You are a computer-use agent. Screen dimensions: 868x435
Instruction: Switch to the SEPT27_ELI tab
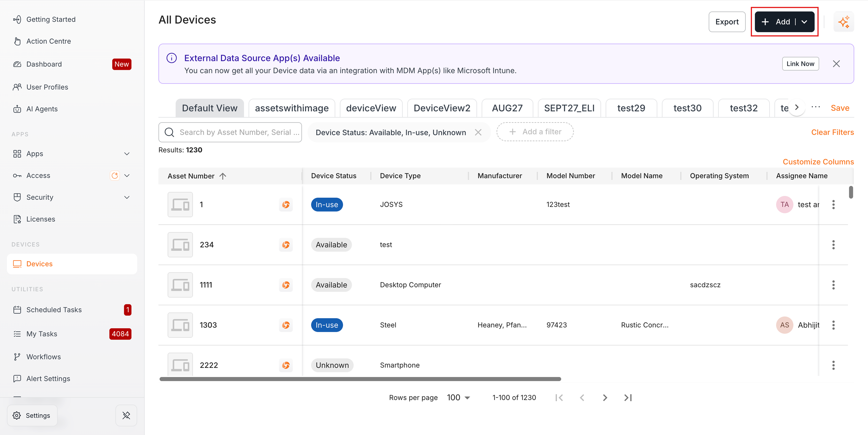[x=569, y=108]
